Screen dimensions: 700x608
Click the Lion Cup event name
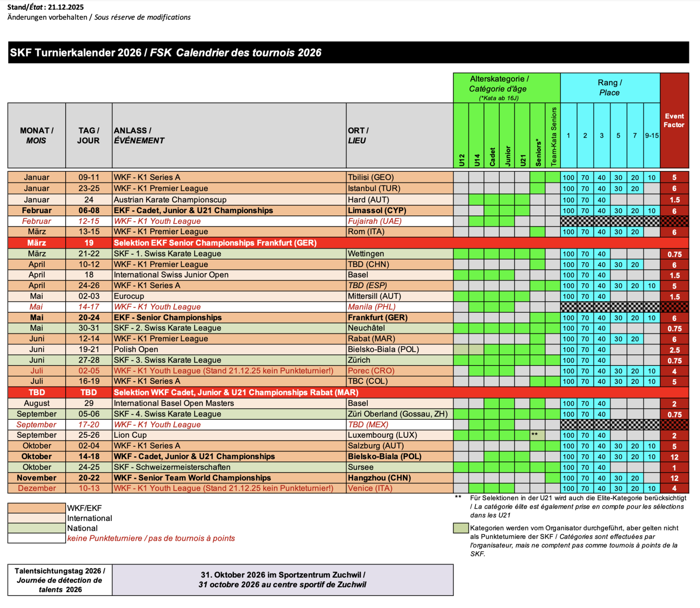pyautogui.click(x=130, y=435)
